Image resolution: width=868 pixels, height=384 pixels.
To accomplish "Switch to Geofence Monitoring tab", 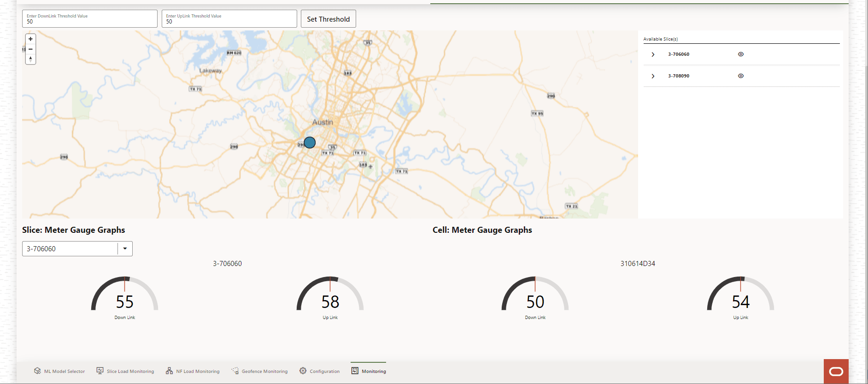I will pyautogui.click(x=259, y=371).
